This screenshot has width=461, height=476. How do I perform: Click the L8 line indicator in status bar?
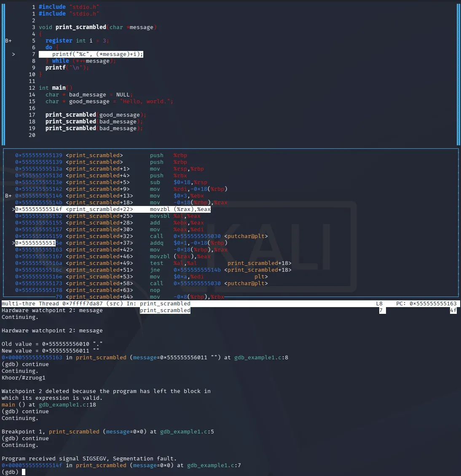379,304
